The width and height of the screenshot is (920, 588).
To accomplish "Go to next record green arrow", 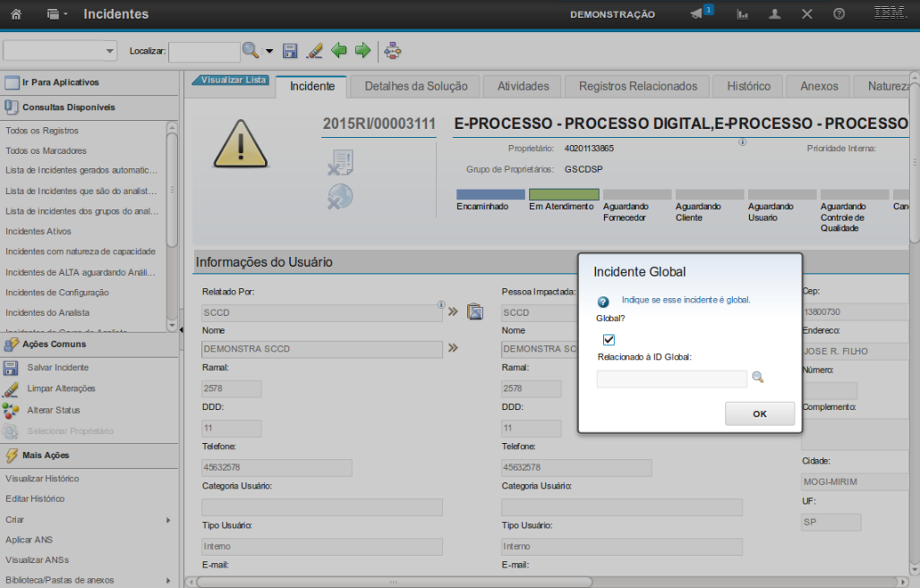I will click(362, 51).
